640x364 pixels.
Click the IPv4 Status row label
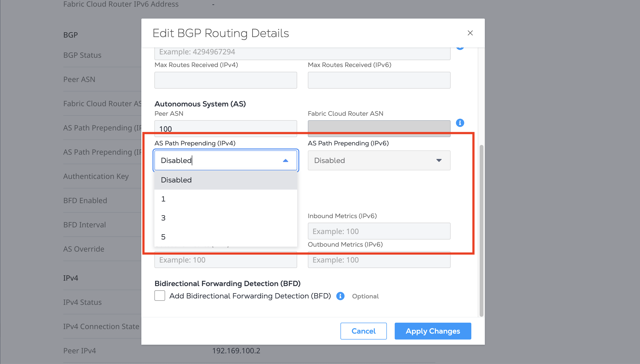pyautogui.click(x=82, y=302)
